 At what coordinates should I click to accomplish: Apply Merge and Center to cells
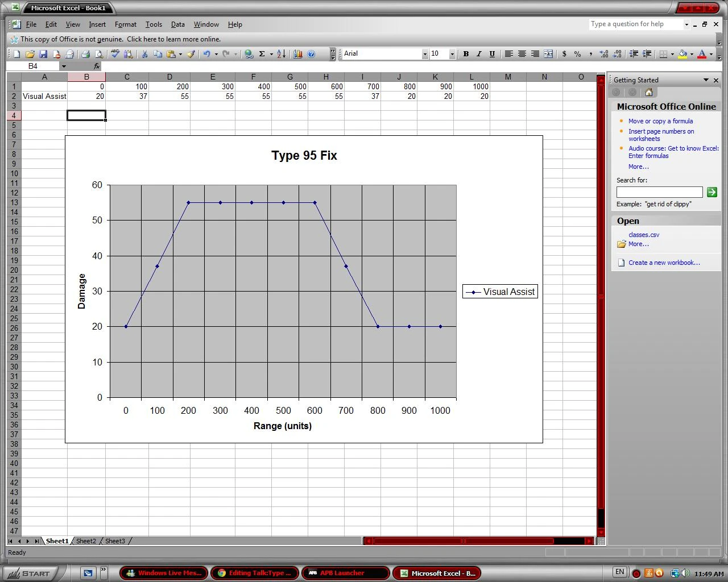[548, 54]
